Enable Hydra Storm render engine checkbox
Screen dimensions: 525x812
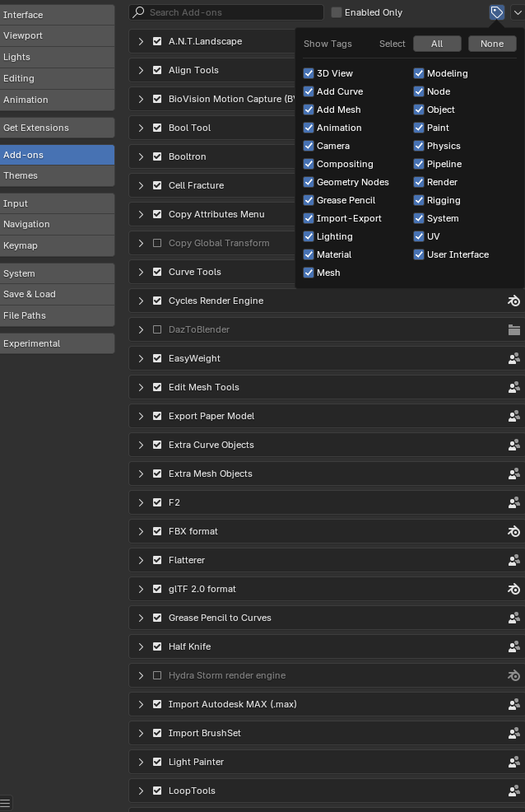click(157, 676)
